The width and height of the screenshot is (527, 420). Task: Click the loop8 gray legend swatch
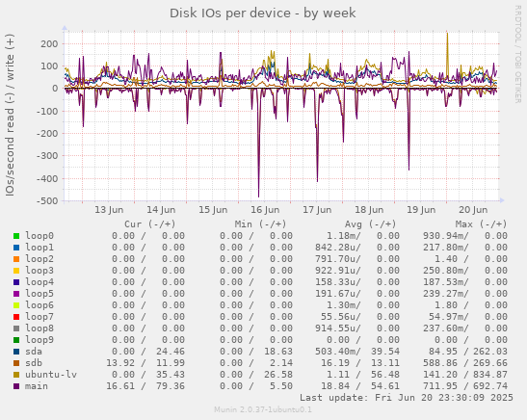pos(16,328)
